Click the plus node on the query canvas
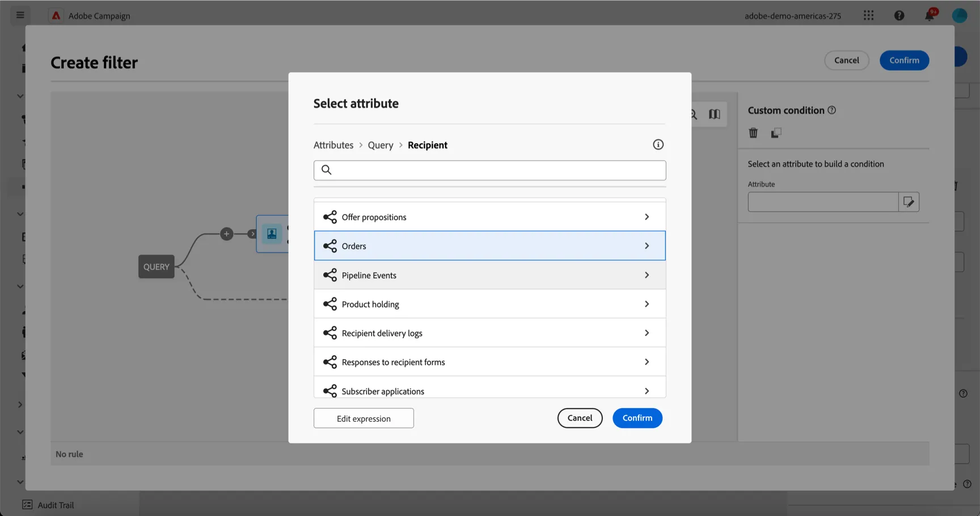This screenshot has width=980, height=516. pos(226,234)
